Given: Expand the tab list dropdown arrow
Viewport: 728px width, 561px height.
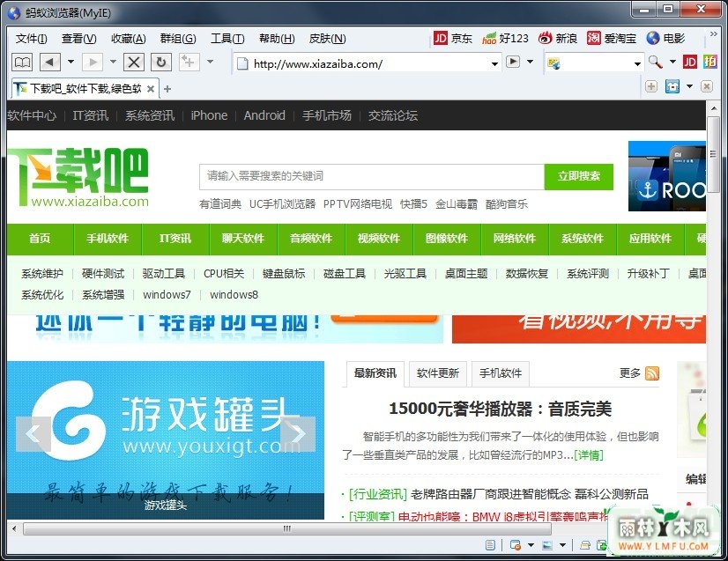Looking at the screenshot, I should point(689,86).
